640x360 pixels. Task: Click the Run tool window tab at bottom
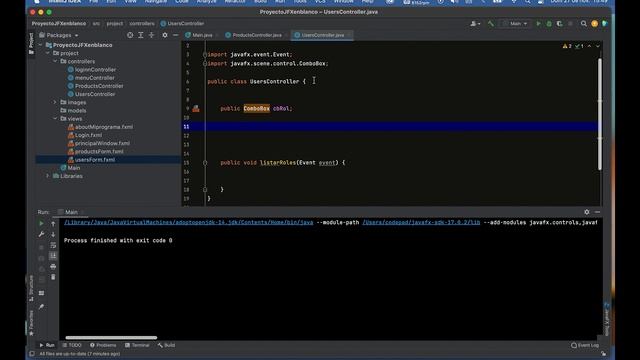tap(47, 345)
